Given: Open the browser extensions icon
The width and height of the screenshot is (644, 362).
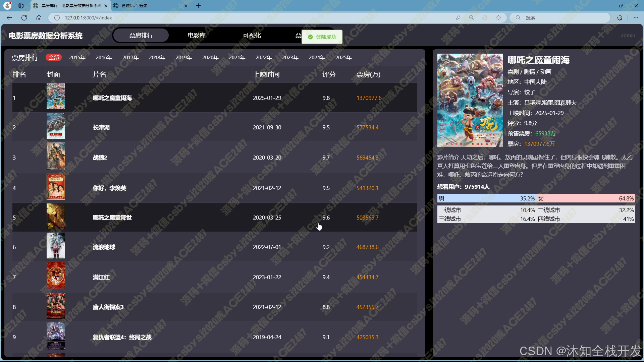Looking at the screenshot, I should [620, 18].
